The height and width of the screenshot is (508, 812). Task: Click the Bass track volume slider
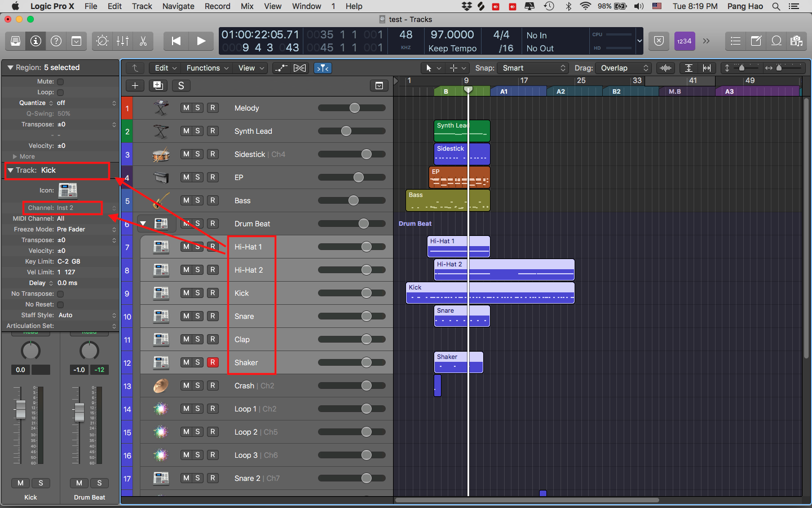click(353, 200)
